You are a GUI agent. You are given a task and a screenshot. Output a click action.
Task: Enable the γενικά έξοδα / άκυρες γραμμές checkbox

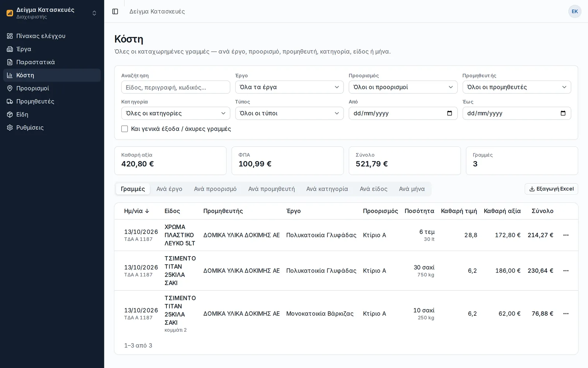point(125,129)
